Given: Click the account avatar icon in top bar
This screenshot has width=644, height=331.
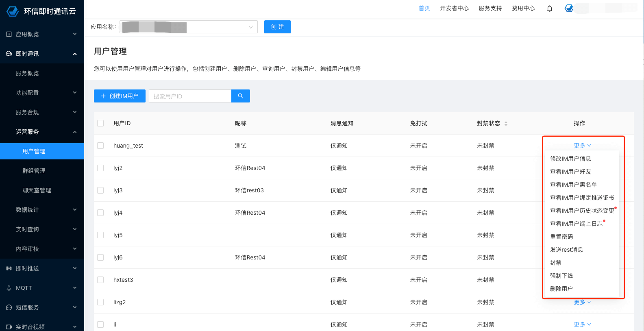Looking at the screenshot, I should coord(569,8).
